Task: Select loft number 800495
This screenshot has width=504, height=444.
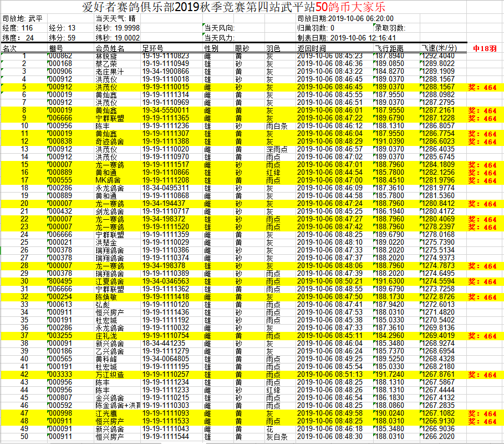Action: pyautogui.click(x=60, y=281)
